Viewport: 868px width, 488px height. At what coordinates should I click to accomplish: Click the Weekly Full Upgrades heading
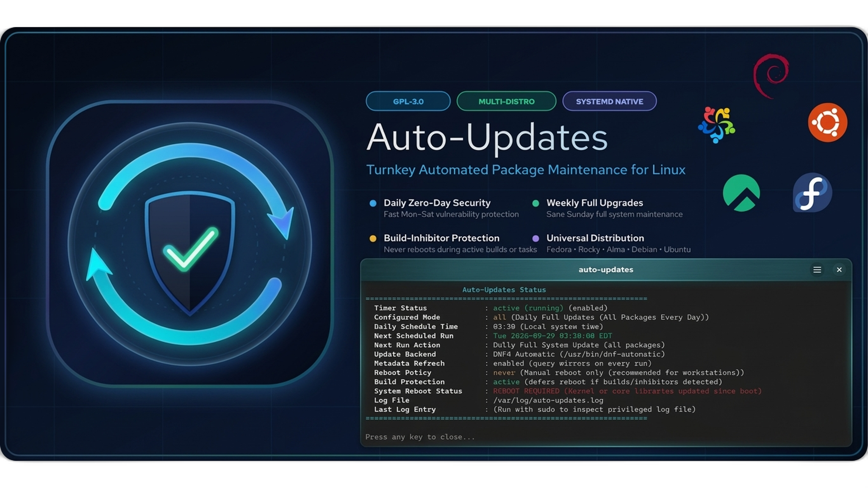(x=594, y=203)
